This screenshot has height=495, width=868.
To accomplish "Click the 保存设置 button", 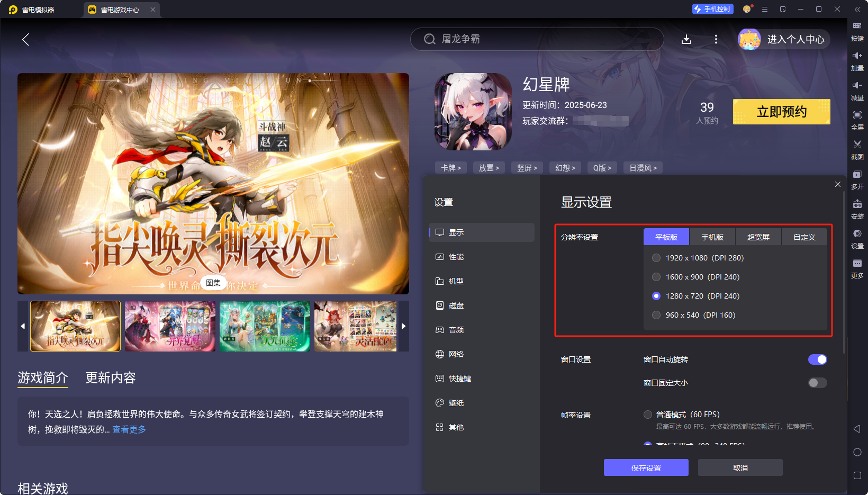I will (646, 467).
